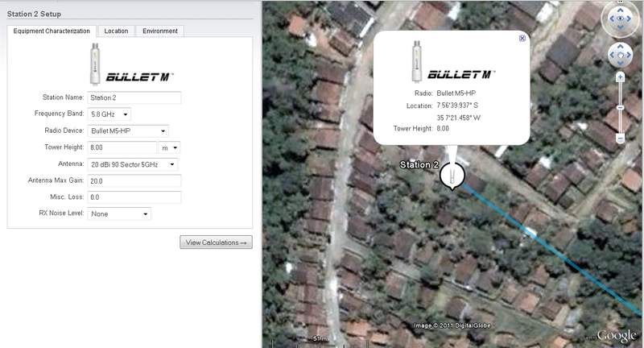Open the Antenna dropdown
The width and height of the screenshot is (644, 348).
click(x=133, y=164)
